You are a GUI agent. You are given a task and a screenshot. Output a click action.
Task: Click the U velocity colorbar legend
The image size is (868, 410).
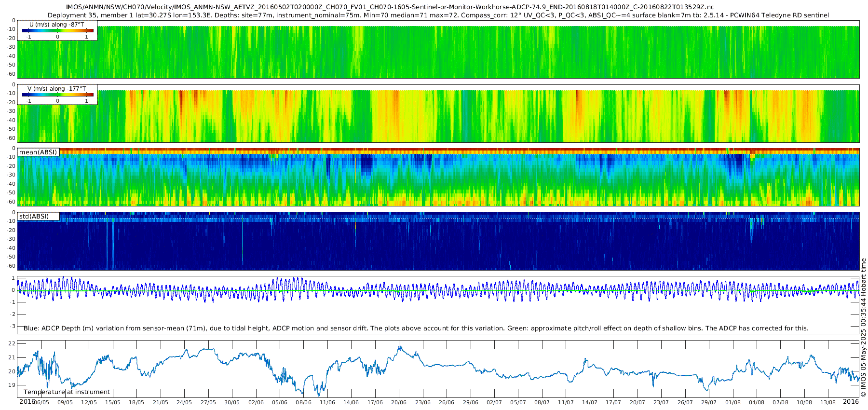click(57, 30)
